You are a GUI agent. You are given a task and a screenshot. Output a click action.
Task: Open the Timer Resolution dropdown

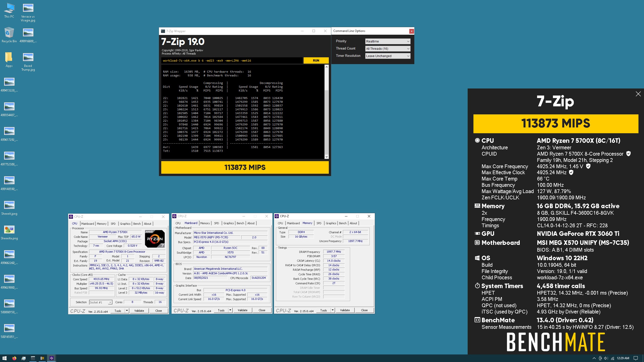click(388, 56)
